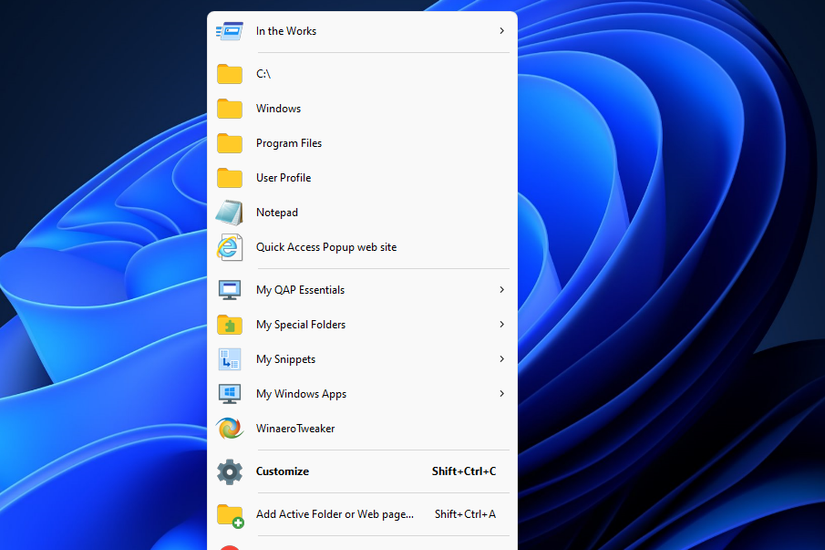The height and width of the screenshot is (550, 825).
Task: Open the In the Works menu entry
Action: (362, 31)
